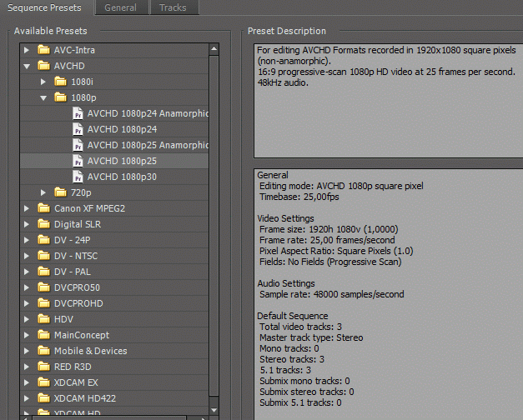
Task: Click the AVCHD 1080p24 Anamorphic preset icon
Action: pyautogui.click(x=78, y=113)
